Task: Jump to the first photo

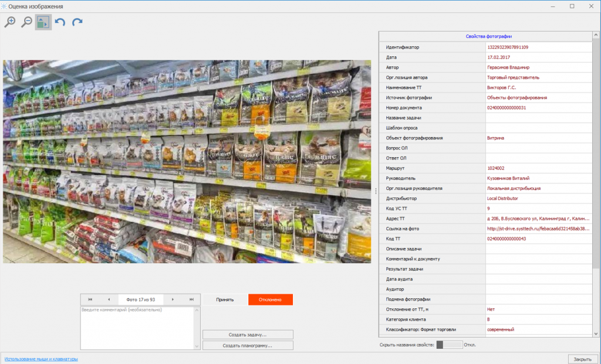Action: 90,300
